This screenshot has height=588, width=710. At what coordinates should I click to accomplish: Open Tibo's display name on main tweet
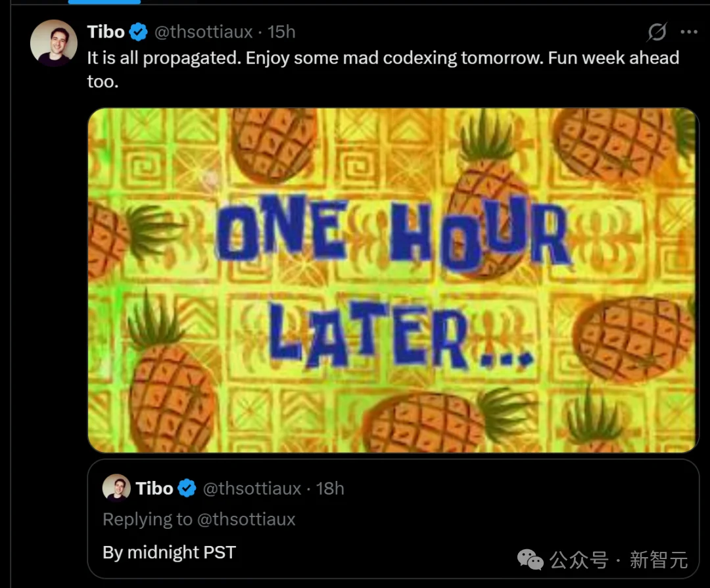coord(106,32)
